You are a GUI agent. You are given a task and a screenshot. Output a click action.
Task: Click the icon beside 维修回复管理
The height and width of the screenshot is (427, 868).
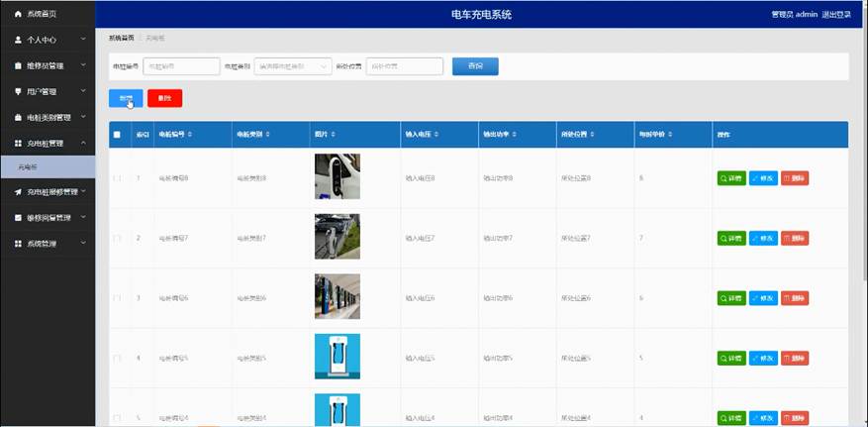(x=18, y=218)
